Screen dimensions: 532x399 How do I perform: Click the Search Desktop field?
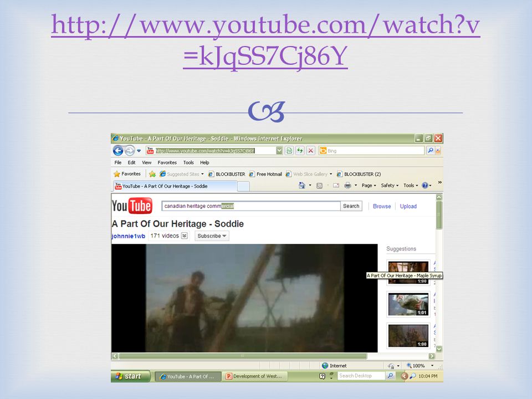pos(361,376)
